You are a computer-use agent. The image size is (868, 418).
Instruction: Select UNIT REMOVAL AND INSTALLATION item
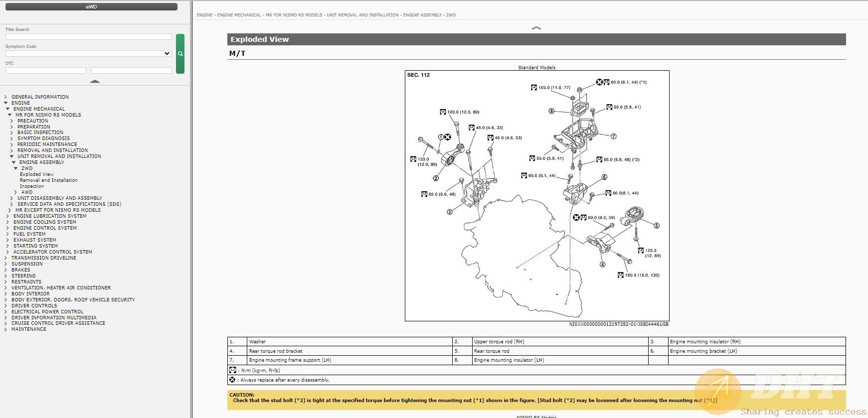coord(59,156)
